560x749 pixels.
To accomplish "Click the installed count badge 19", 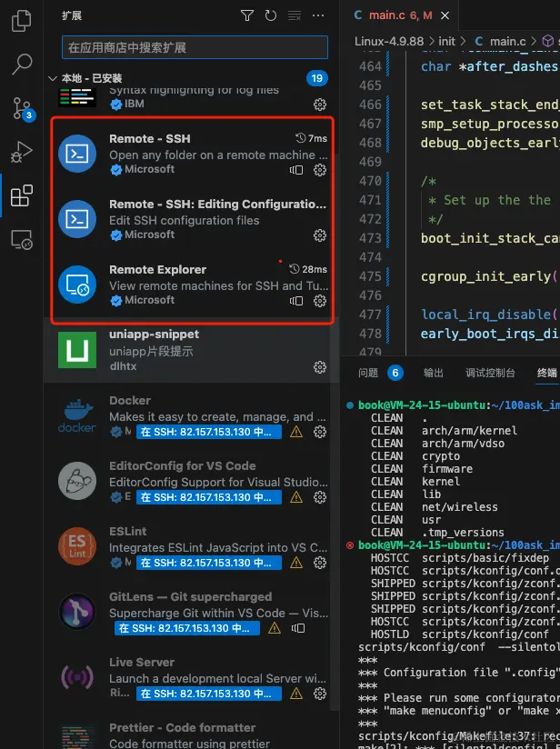I will (x=316, y=78).
